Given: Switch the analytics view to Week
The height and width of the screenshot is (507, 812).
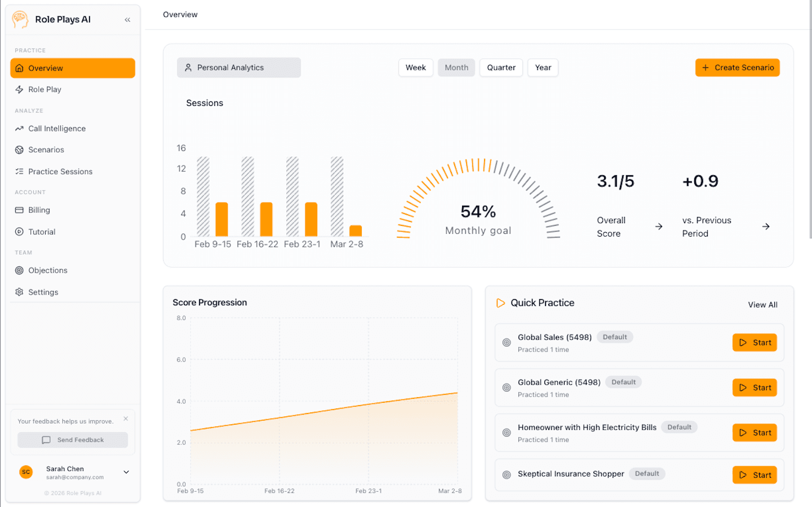Looking at the screenshot, I should pyautogui.click(x=415, y=67).
